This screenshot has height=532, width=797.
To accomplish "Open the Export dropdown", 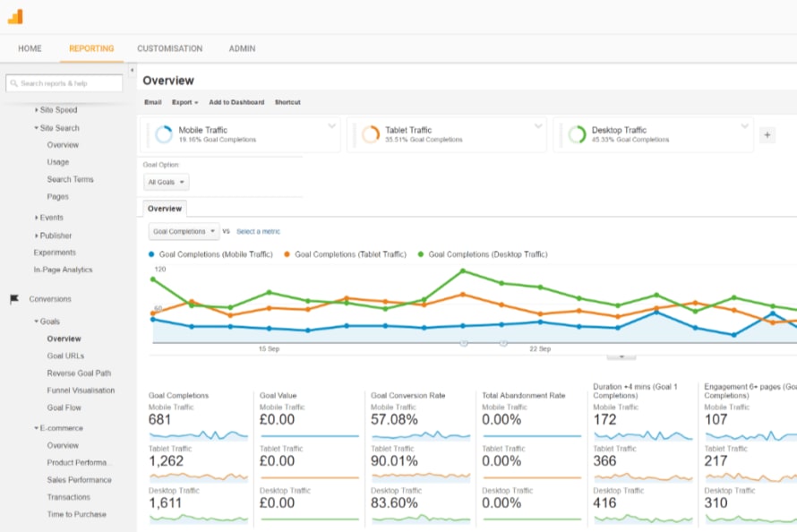I will click(x=184, y=103).
